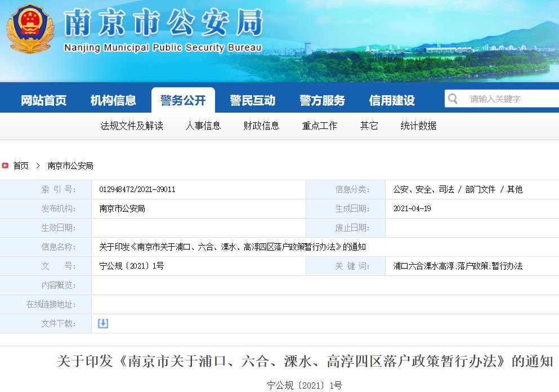This screenshot has width=559, height=392.
Task: Open the 机构信息 navigation tab
Action: click(113, 101)
